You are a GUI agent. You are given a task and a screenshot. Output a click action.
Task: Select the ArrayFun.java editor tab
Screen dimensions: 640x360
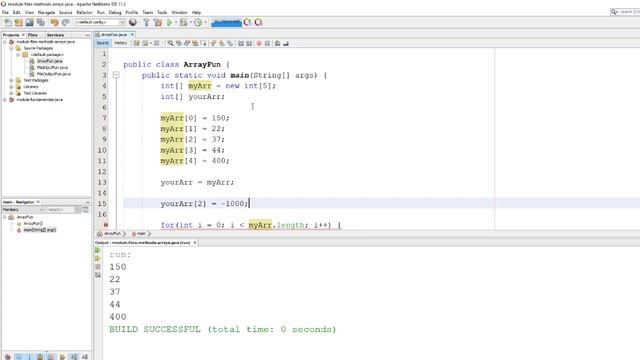114,35
